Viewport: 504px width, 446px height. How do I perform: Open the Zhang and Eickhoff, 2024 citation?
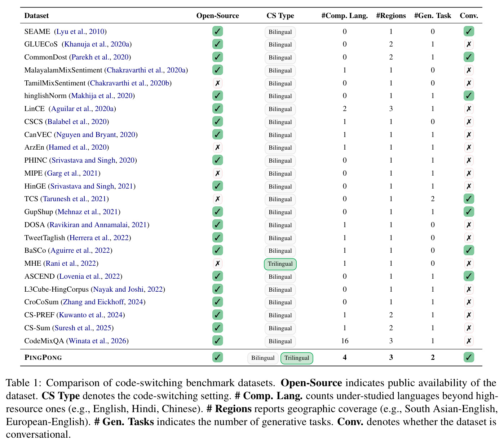(103, 302)
